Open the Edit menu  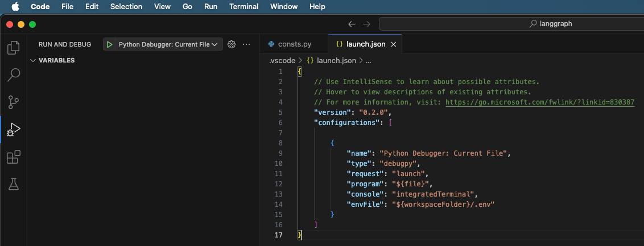92,7
